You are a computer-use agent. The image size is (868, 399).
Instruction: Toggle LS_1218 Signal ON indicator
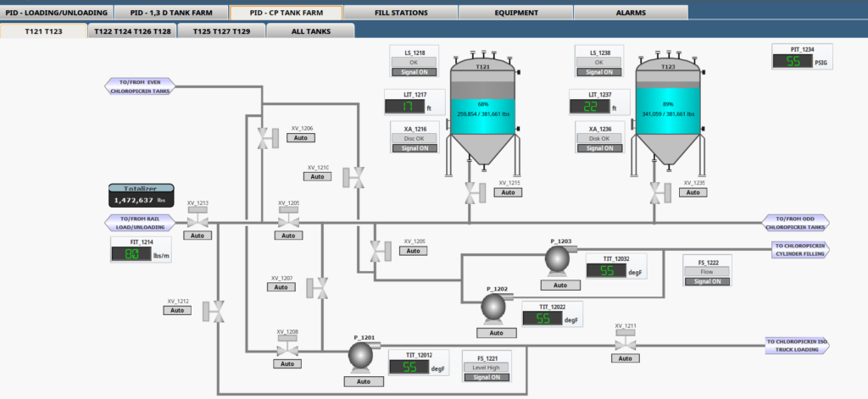click(x=415, y=74)
